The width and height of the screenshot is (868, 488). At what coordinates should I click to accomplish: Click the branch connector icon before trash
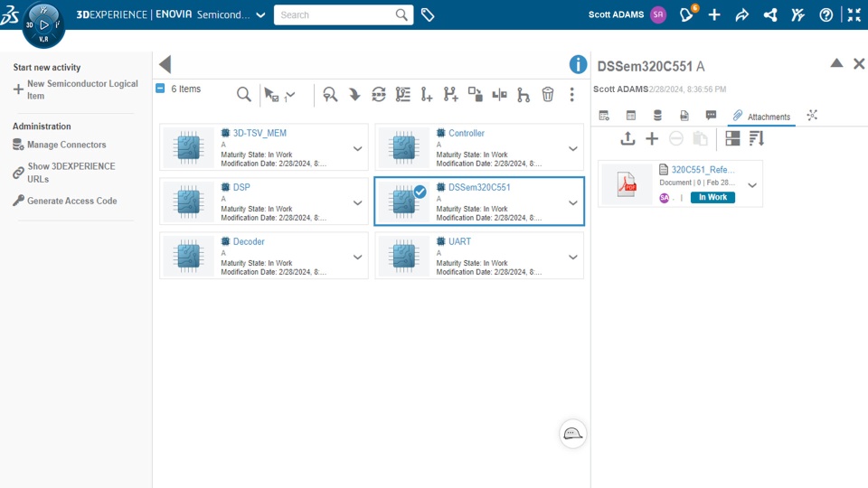[x=524, y=95]
